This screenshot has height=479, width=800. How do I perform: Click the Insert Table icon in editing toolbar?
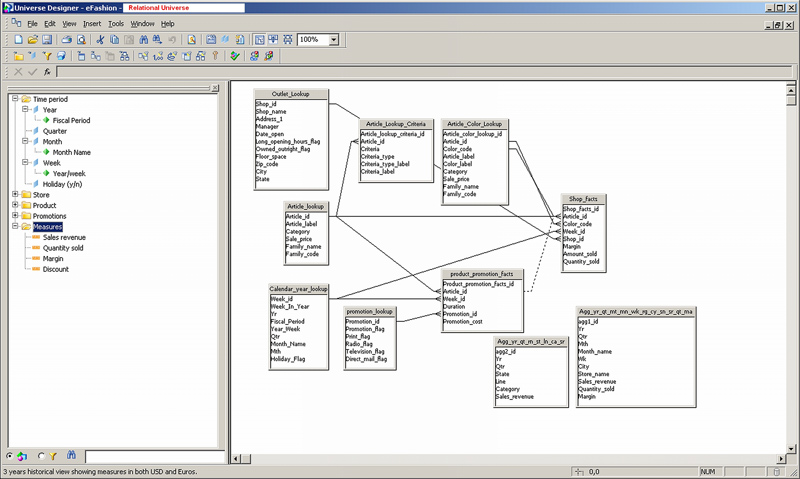coord(81,56)
